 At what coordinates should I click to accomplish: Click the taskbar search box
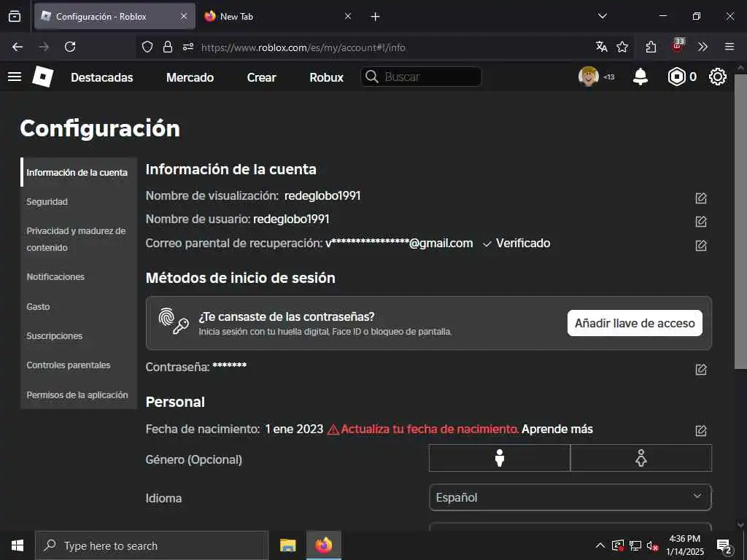coord(152,545)
